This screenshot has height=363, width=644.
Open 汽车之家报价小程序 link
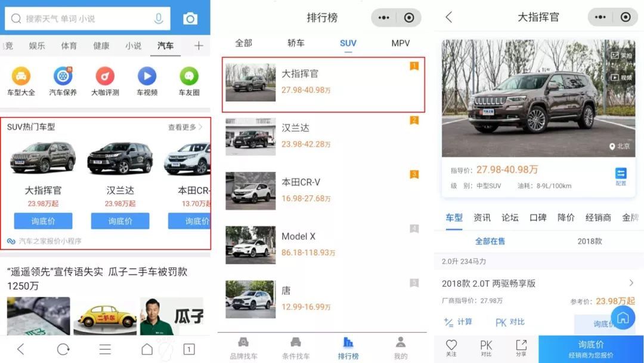pos(44,241)
